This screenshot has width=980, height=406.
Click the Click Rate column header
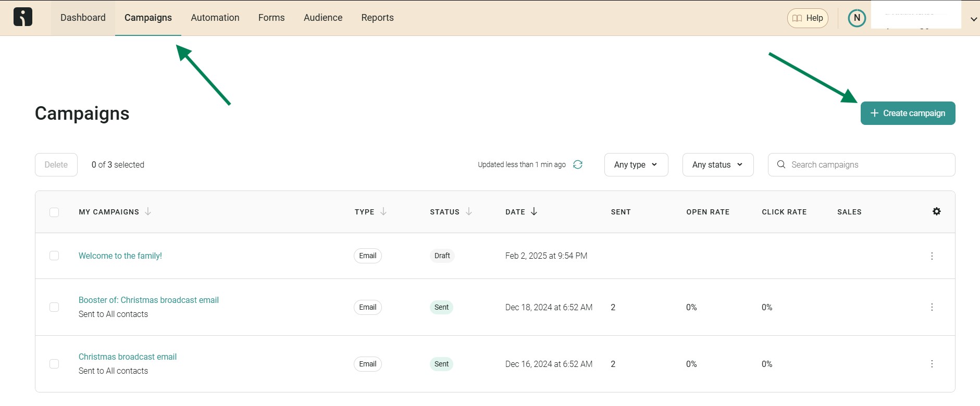point(784,212)
